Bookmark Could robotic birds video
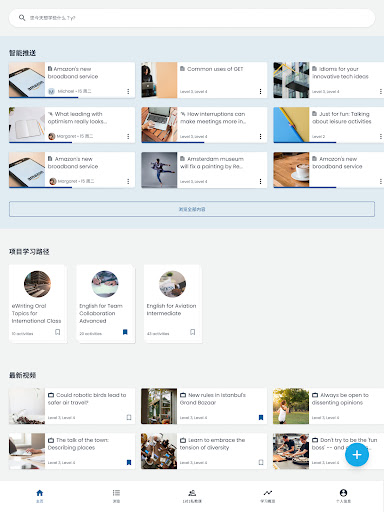This screenshot has width=384, height=512. point(129,417)
